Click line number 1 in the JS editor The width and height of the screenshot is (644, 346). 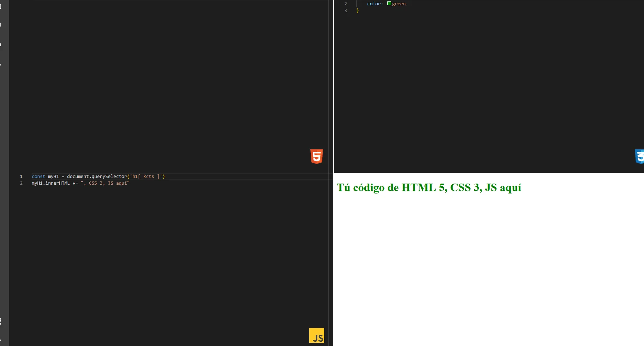(21, 176)
